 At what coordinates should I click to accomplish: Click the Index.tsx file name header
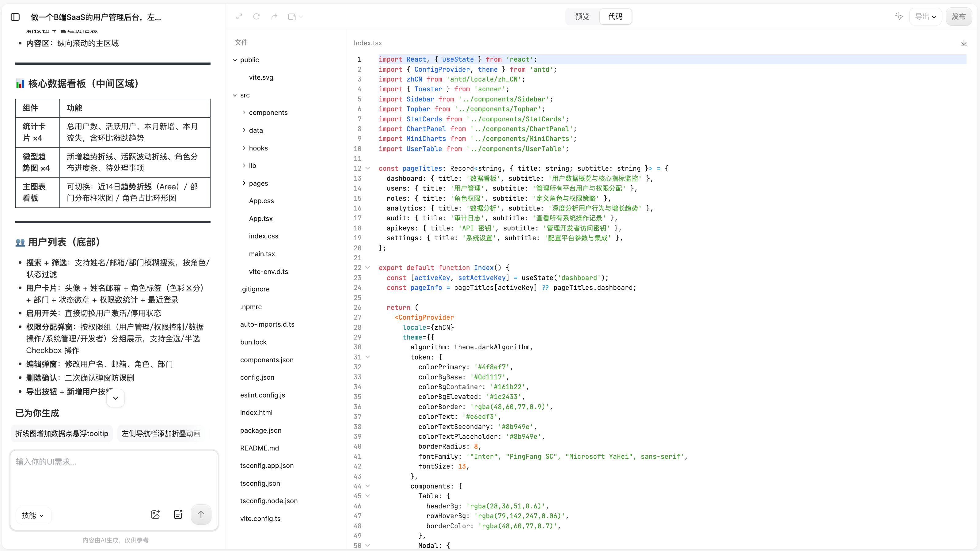click(x=367, y=43)
